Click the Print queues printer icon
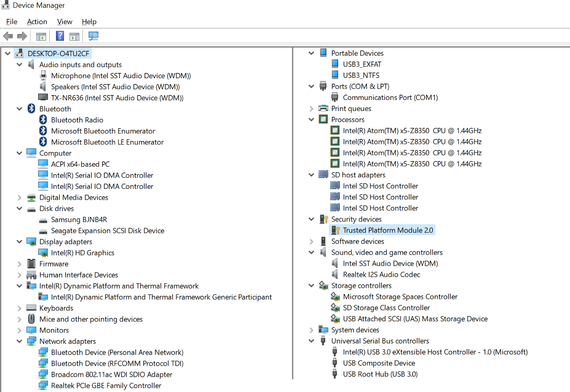Screen dimensions: 570x392 [324, 108]
